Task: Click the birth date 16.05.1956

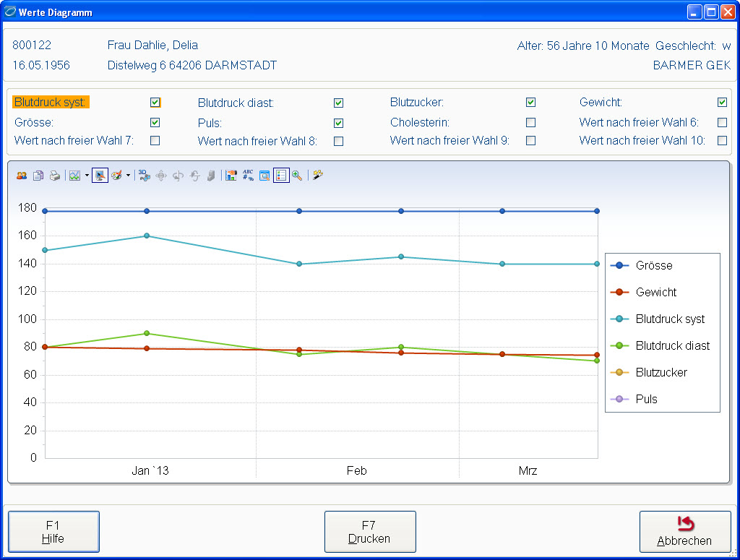Action: click(41, 65)
